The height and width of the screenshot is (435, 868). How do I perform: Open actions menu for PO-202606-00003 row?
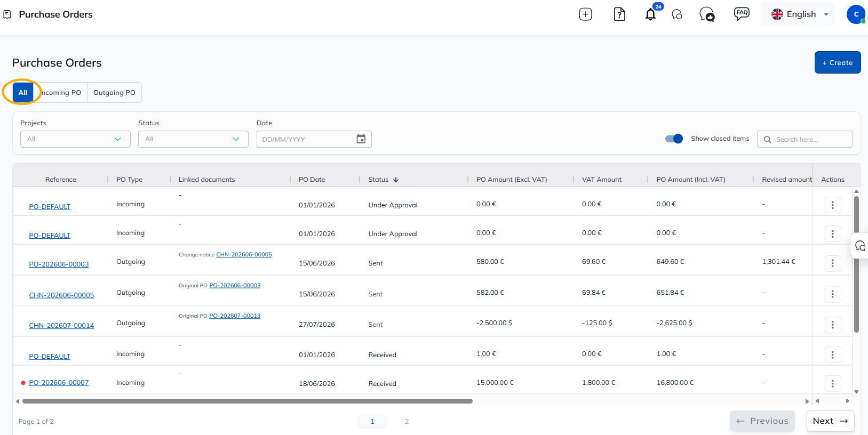pos(832,263)
